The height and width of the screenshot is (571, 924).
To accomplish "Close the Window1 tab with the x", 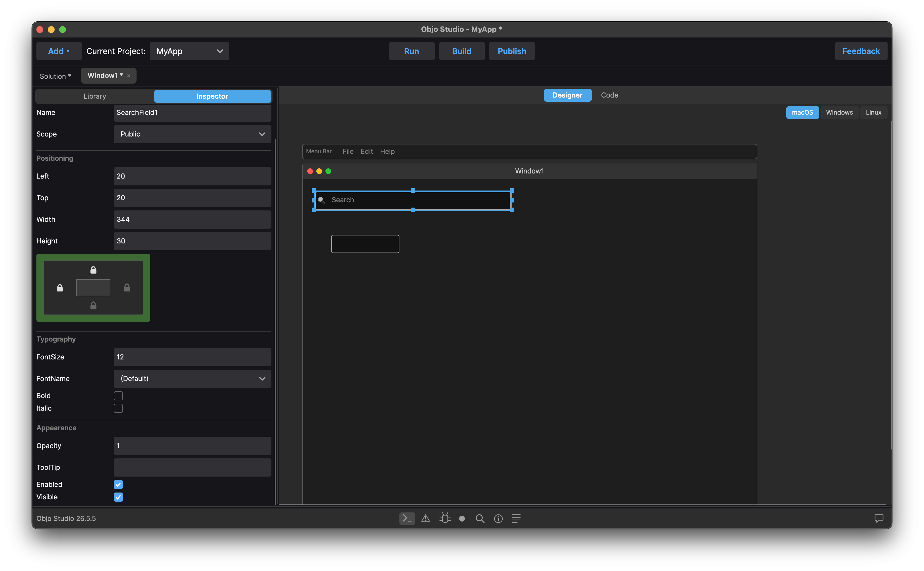I will (x=129, y=76).
